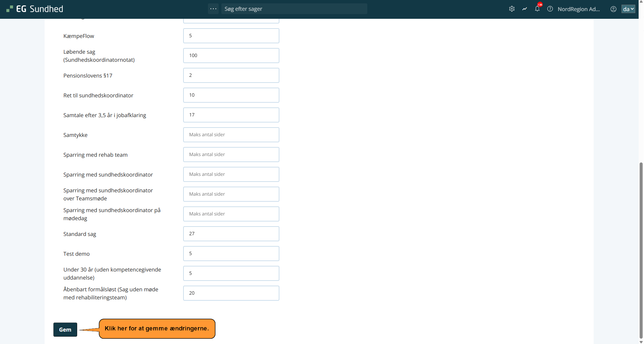Open the notifications bell
The height and width of the screenshot is (344, 644).
coord(537,9)
